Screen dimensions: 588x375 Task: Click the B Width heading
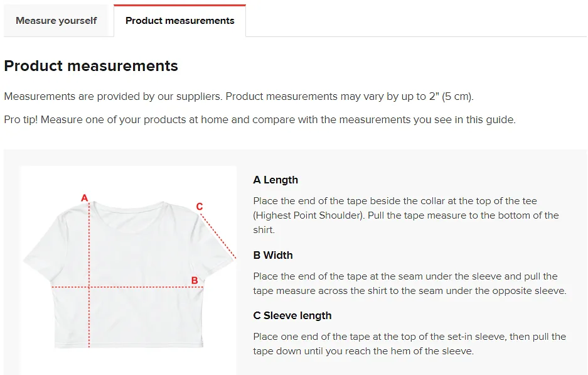[x=273, y=255]
